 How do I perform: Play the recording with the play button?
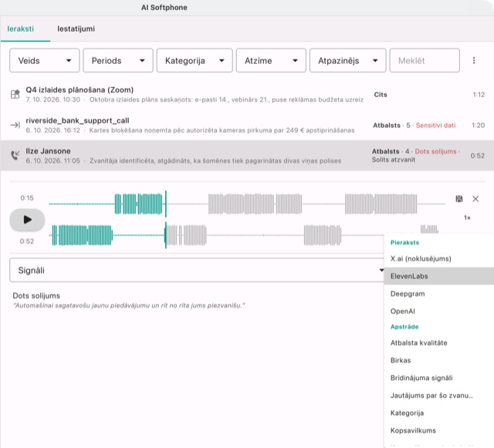click(x=27, y=220)
